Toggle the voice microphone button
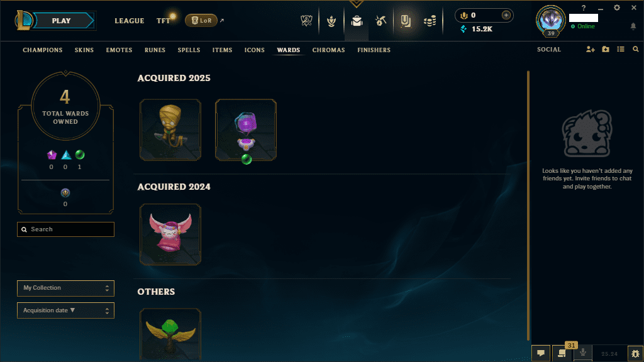Image resolution: width=644 pixels, height=362 pixels. (x=583, y=353)
